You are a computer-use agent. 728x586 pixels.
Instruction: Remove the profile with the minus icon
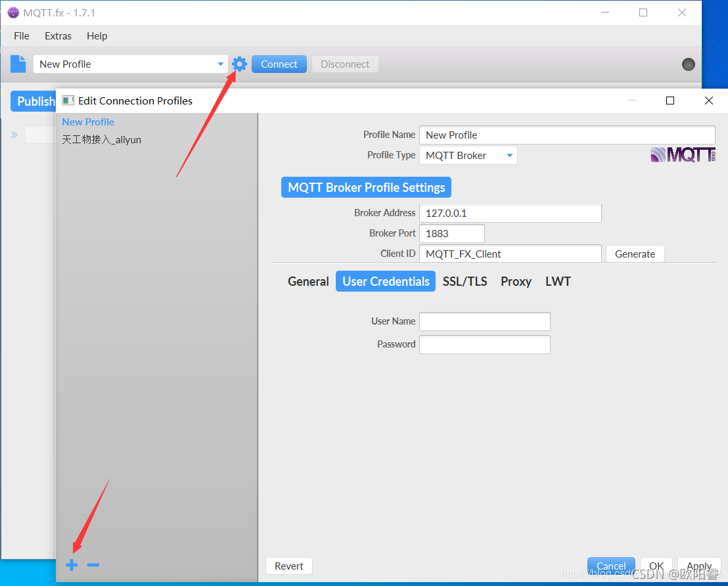point(93,564)
